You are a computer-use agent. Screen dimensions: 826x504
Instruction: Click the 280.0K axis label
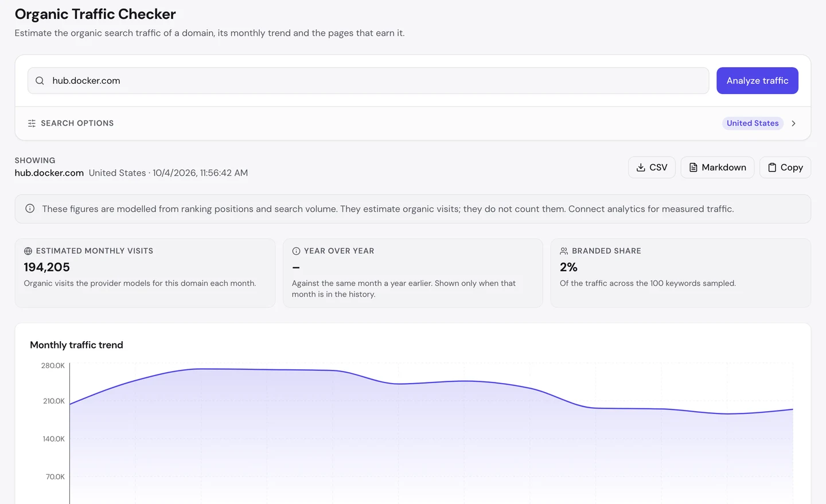[x=53, y=366]
